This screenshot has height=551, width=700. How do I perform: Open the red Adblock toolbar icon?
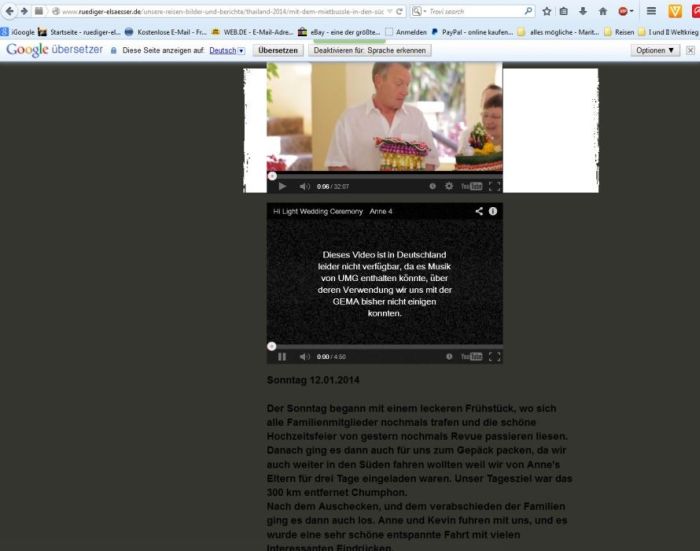click(x=625, y=12)
